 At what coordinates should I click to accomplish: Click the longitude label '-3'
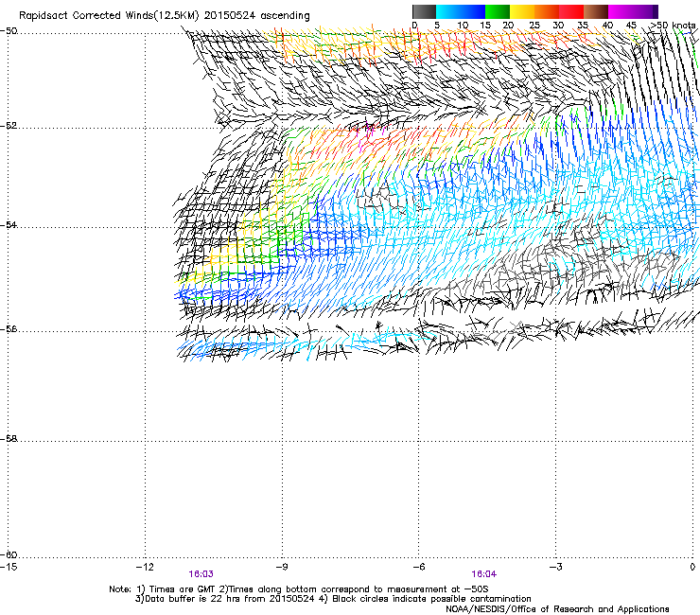[555, 567]
